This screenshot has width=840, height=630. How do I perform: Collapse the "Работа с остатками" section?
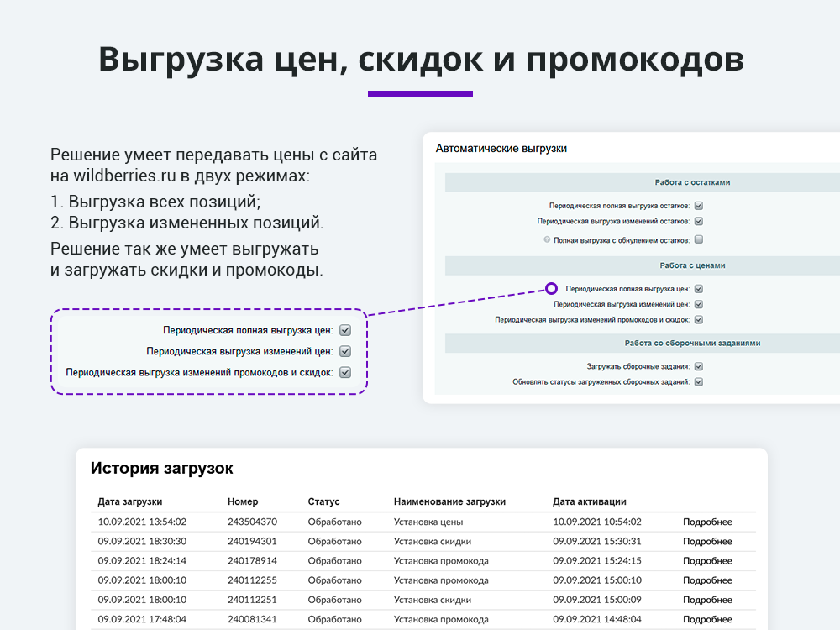coord(692,181)
